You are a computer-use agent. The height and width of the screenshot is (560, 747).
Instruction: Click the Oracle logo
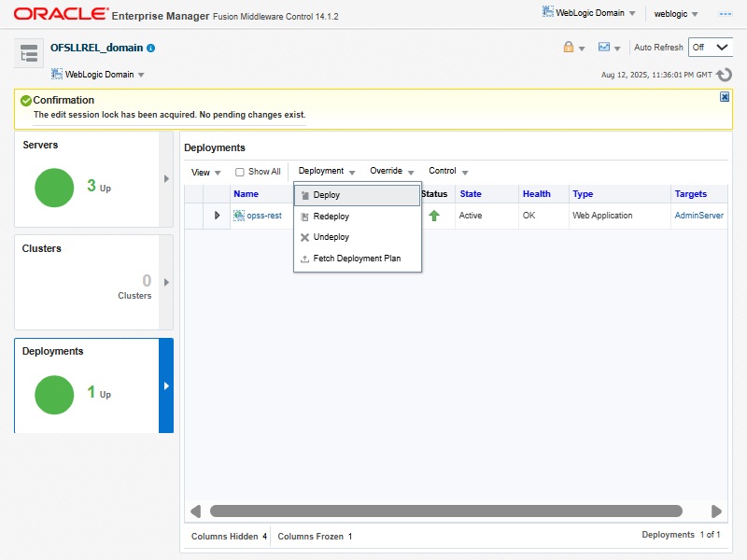pyautogui.click(x=61, y=14)
